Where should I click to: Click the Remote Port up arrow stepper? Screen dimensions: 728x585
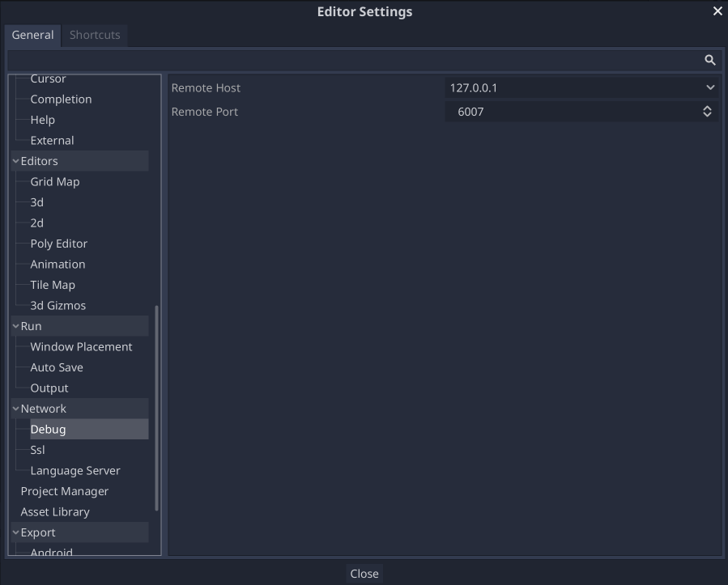click(x=705, y=108)
